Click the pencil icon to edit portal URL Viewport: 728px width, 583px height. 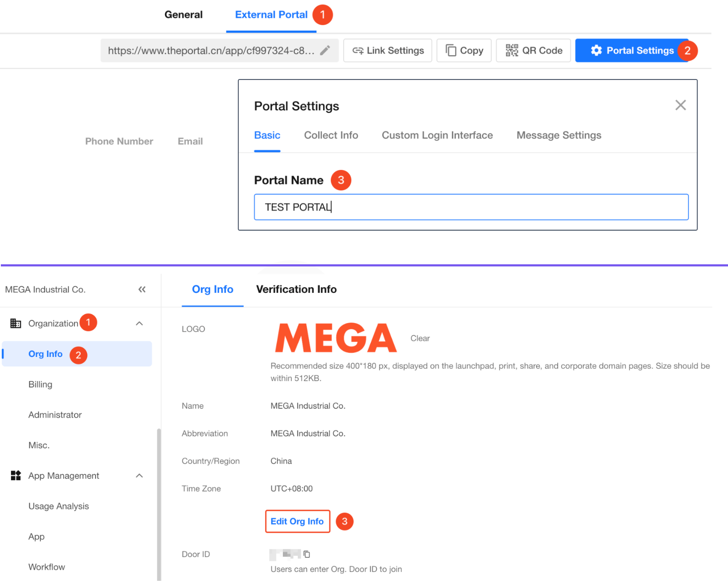click(325, 51)
